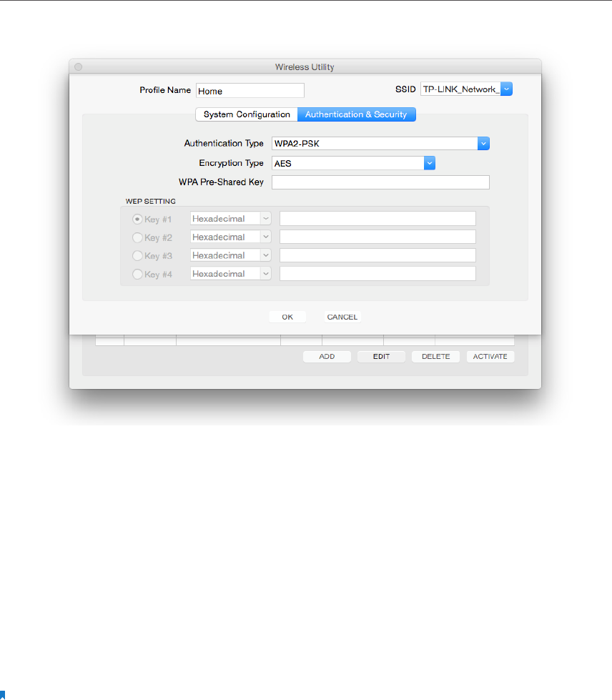Select the Key #3 radio button
The width and height of the screenshot is (612, 700).
[137, 256]
